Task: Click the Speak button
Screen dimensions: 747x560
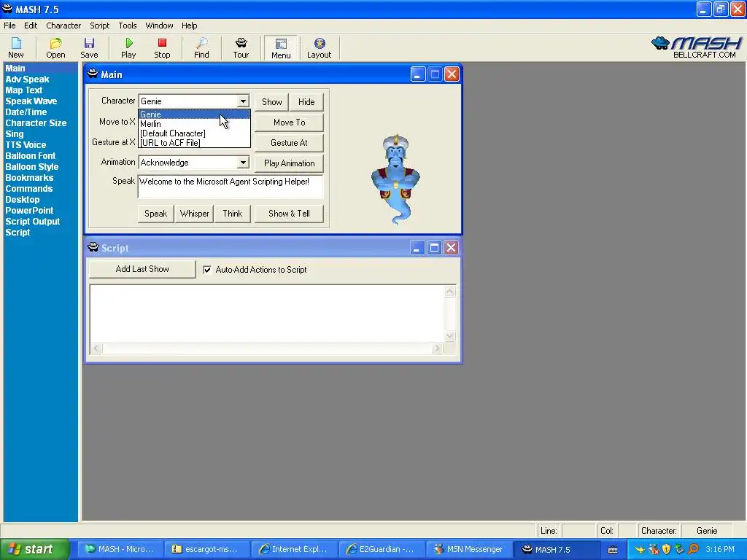Action: [156, 214]
